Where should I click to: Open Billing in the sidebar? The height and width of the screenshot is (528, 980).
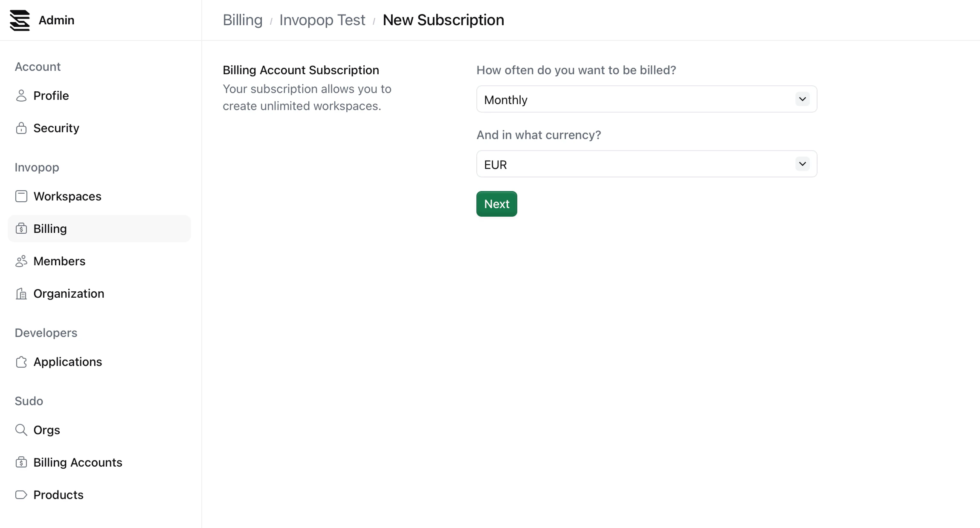point(50,229)
